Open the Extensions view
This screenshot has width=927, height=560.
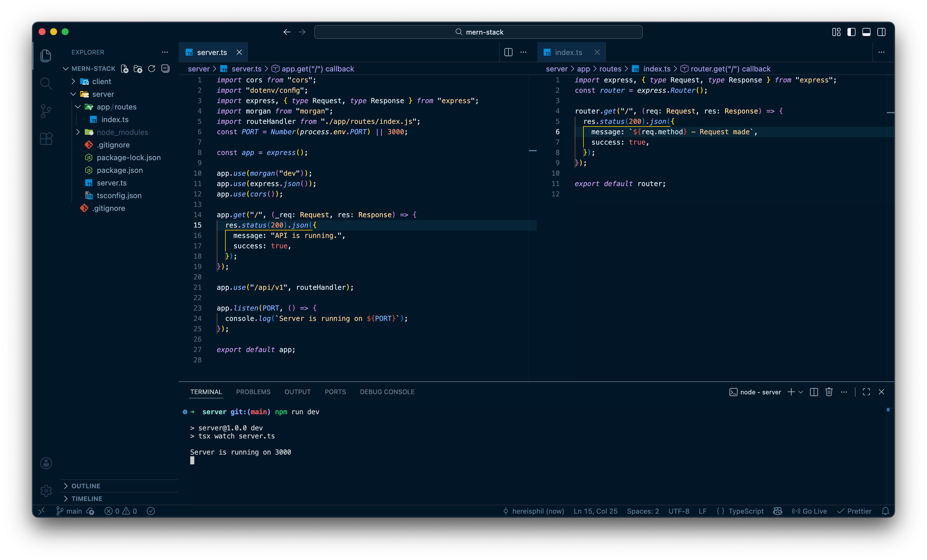[x=46, y=138]
